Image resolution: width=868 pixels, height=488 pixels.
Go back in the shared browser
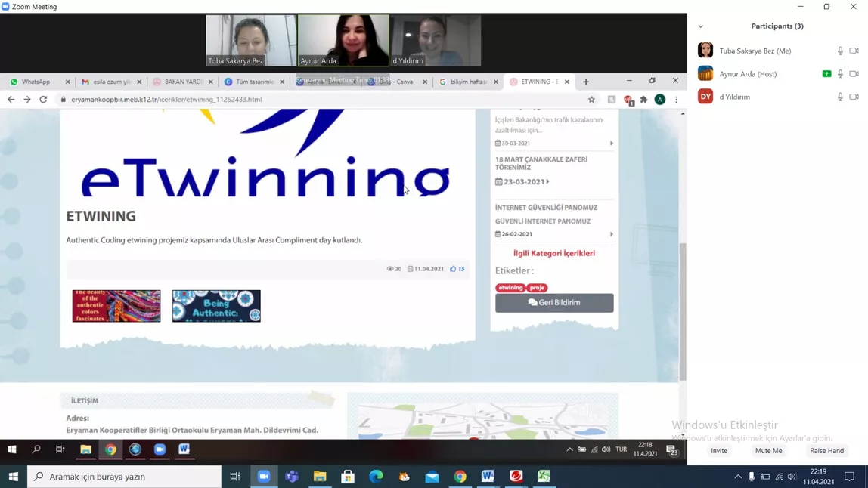[11, 100]
